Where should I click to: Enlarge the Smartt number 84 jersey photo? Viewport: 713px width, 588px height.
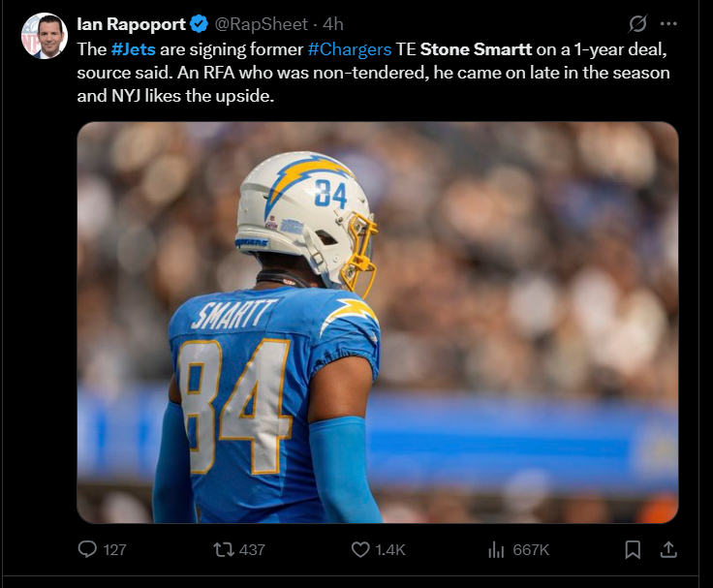[377, 322]
